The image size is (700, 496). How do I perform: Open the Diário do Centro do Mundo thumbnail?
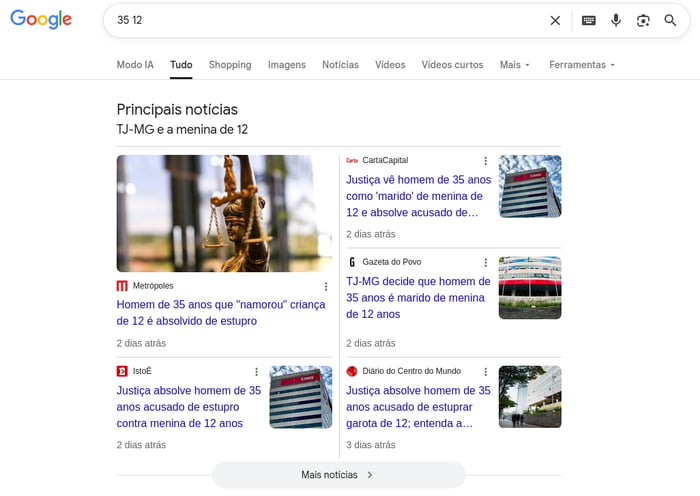point(530,397)
